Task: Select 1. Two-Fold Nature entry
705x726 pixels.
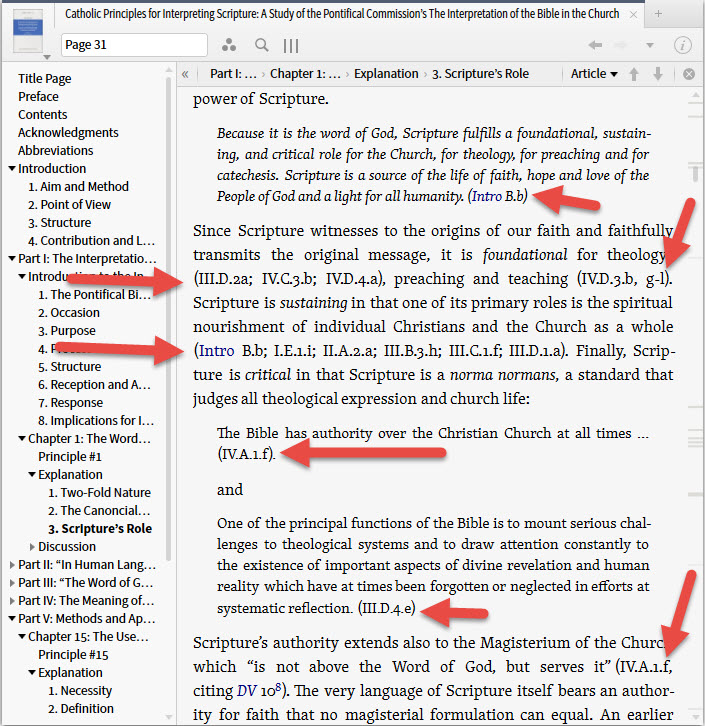Action: 100,493
